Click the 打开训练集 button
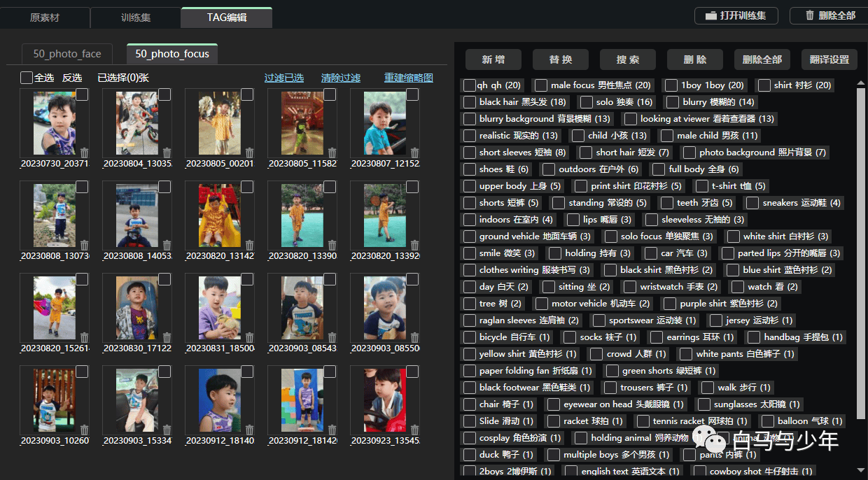Image resolution: width=868 pixels, height=480 pixels. pyautogui.click(x=736, y=15)
